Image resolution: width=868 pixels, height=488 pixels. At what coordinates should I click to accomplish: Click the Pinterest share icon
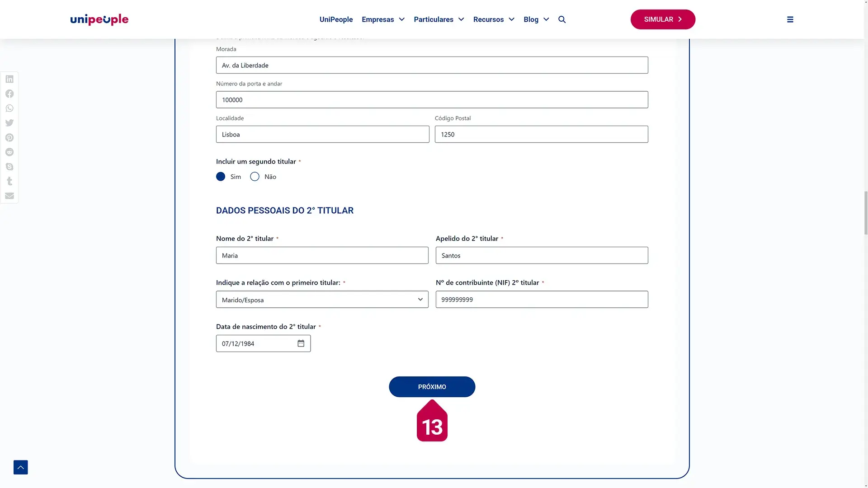[x=9, y=137]
